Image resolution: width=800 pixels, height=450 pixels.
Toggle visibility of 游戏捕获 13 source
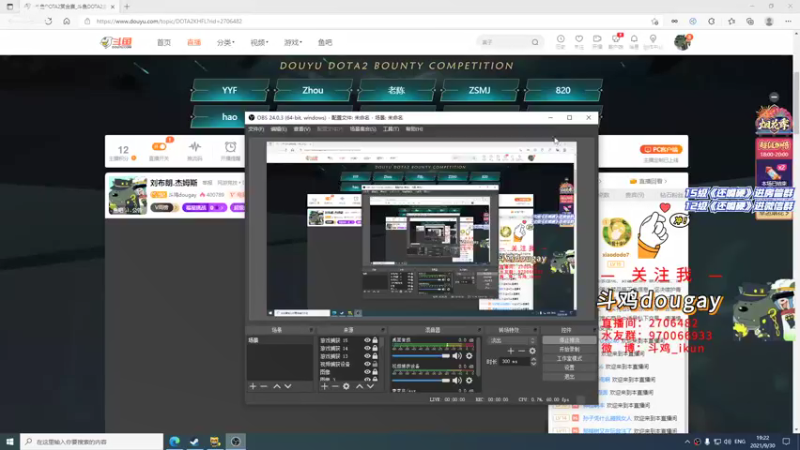click(367, 356)
